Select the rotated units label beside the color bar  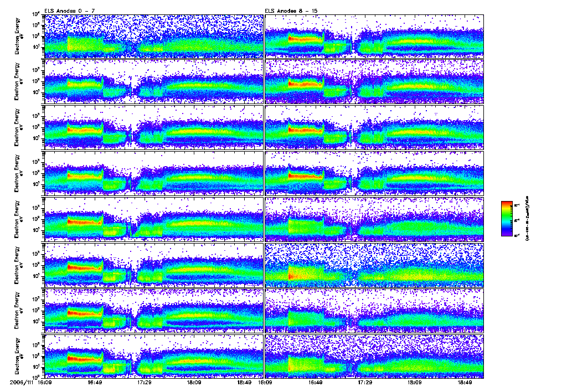click(527, 219)
